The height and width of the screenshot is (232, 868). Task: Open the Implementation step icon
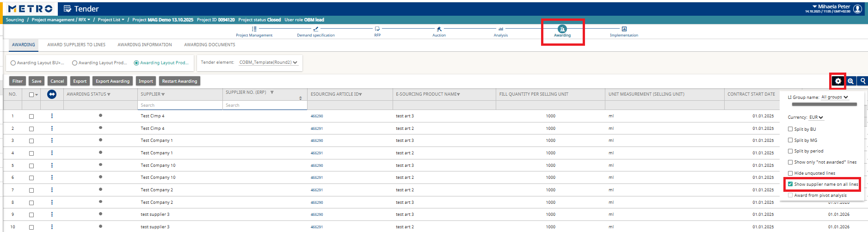624,29
